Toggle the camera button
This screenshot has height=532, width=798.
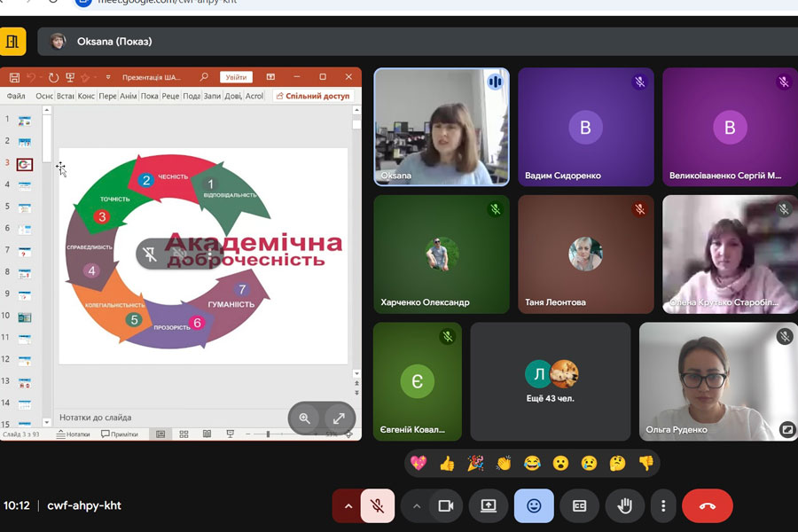(x=446, y=506)
